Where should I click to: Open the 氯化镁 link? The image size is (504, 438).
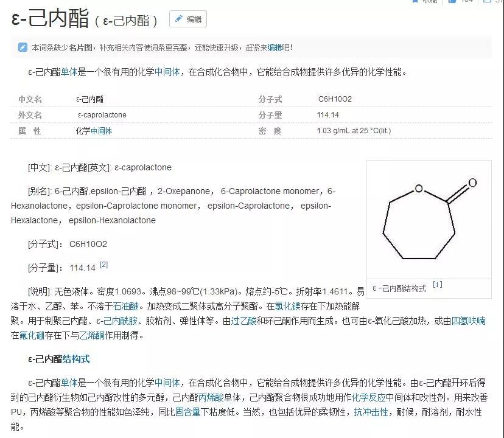click(287, 306)
